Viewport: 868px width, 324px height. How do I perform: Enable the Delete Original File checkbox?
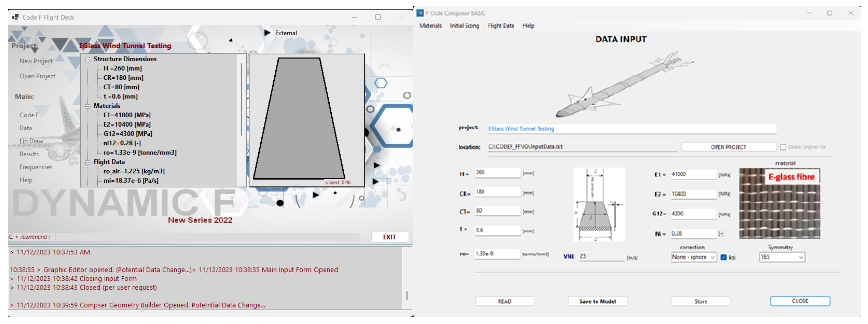(x=783, y=147)
